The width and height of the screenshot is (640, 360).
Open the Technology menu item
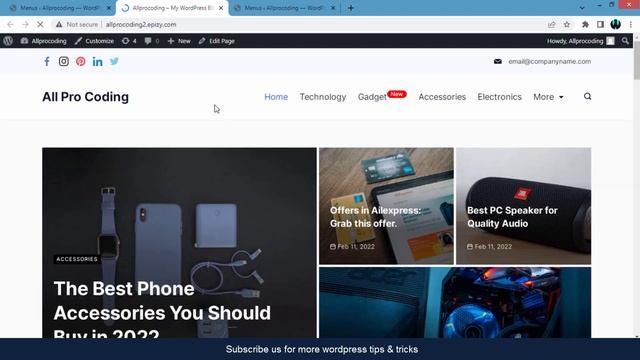click(323, 97)
